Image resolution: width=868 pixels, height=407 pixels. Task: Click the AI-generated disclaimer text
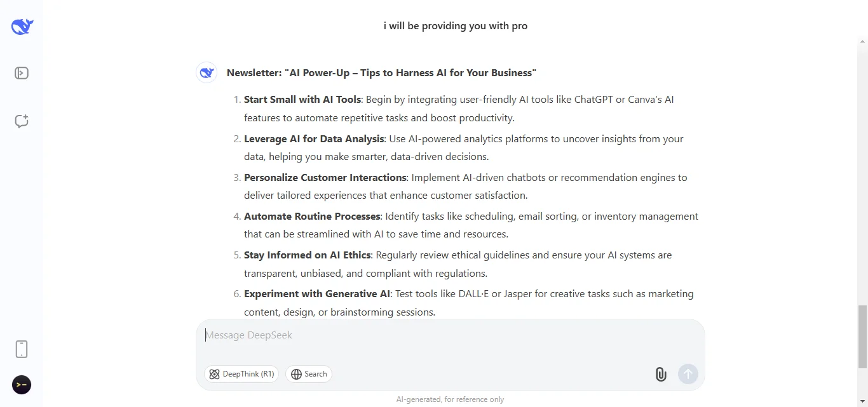[x=450, y=399]
